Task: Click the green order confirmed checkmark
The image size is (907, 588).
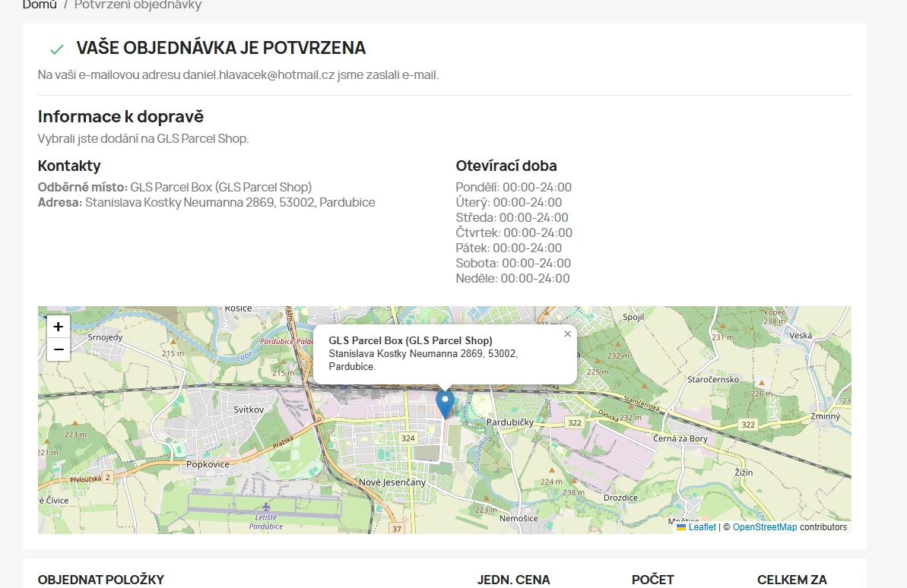Action: (x=56, y=49)
